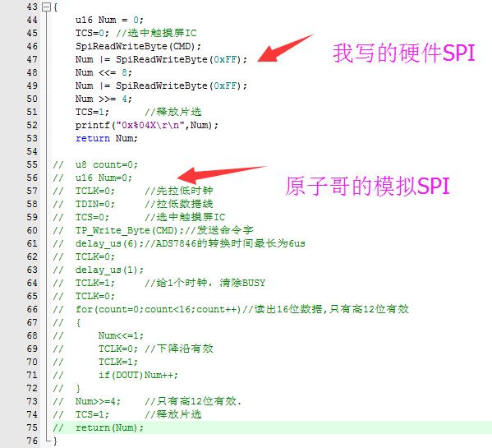Viewport: 492px width, 448px height.
Task: Click the closing brace on line 76
Action: click(x=55, y=441)
